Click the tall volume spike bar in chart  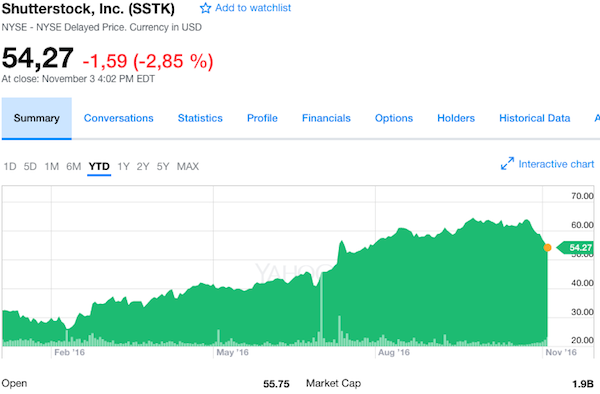point(321,309)
